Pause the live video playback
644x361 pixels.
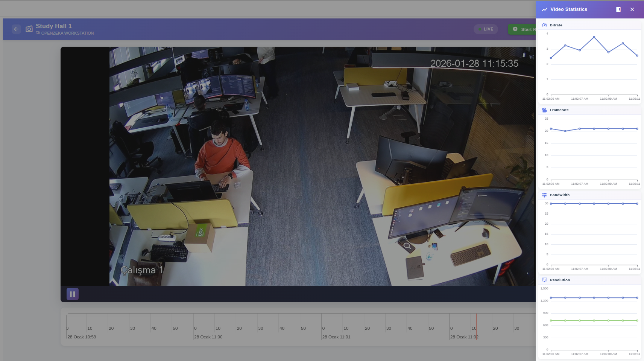point(73,294)
